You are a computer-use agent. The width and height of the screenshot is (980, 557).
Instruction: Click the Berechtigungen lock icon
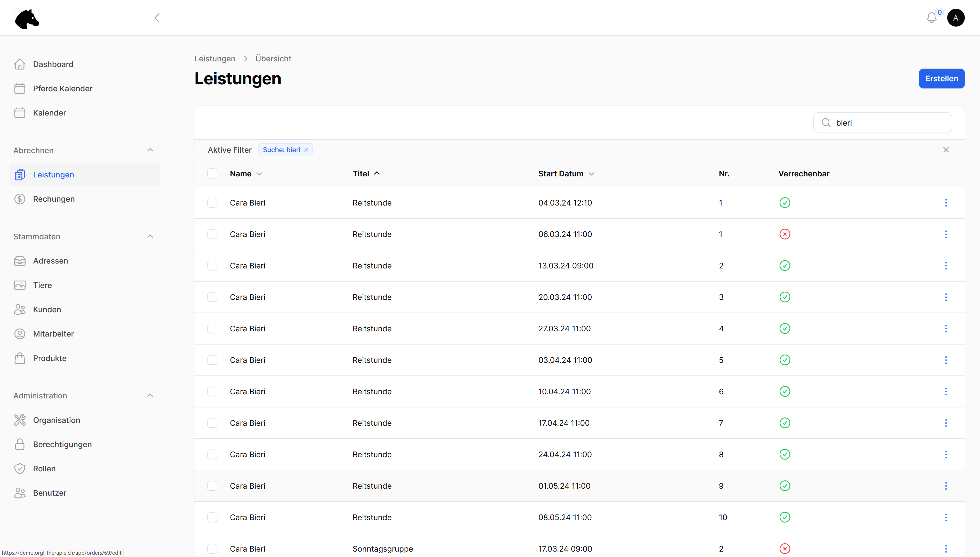20,444
